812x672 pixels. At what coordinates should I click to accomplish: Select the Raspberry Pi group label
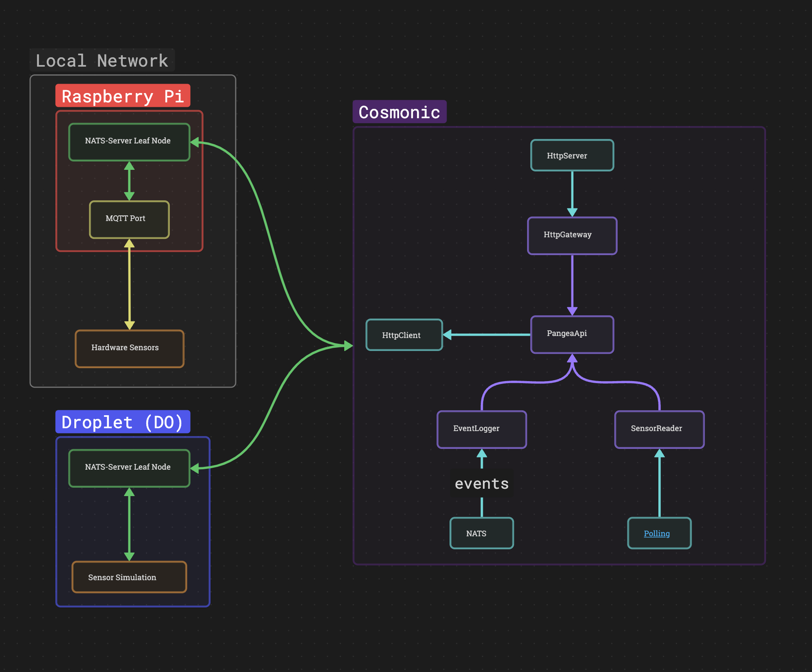[x=122, y=96]
